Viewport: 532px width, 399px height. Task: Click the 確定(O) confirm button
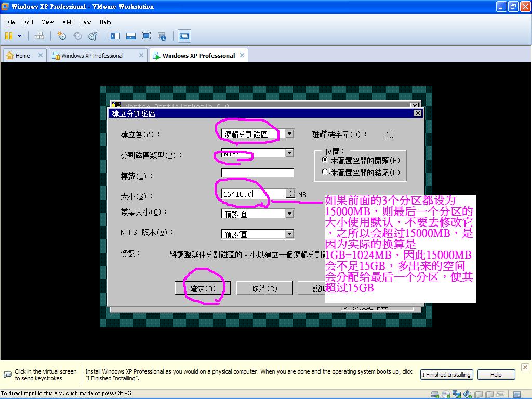point(203,288)
